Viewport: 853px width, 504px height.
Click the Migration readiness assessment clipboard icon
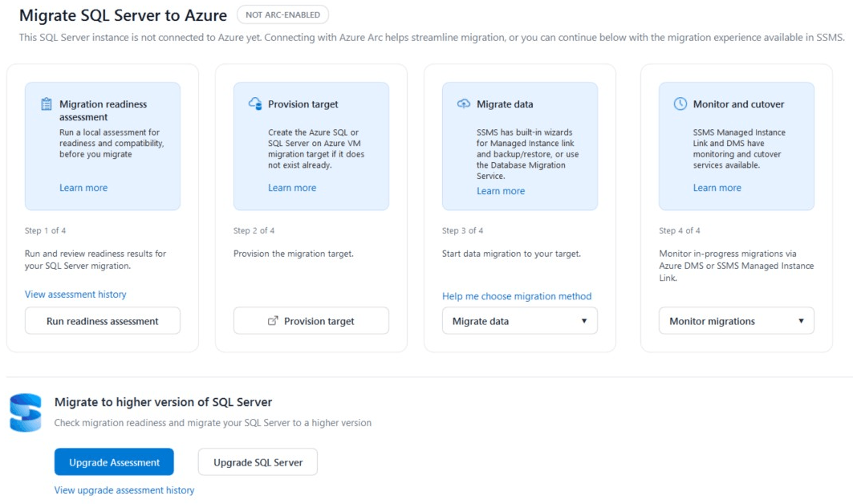(x=47, y=104)
